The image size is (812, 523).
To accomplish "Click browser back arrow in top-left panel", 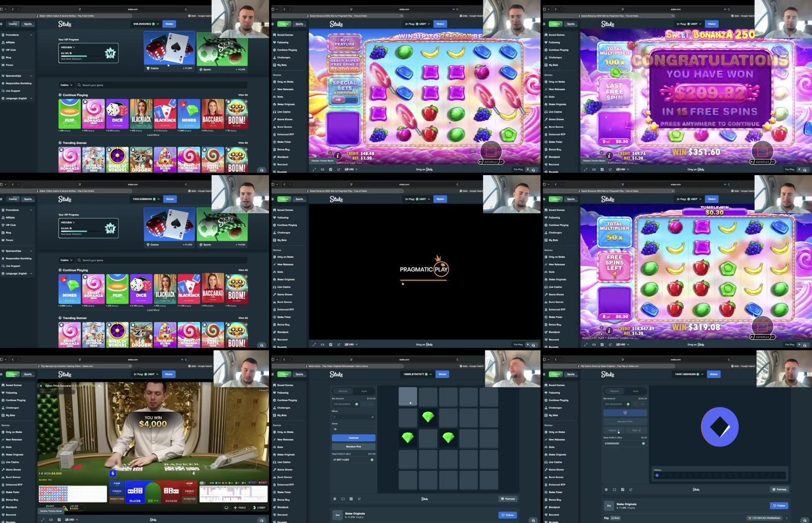I will tap(13, 9).
